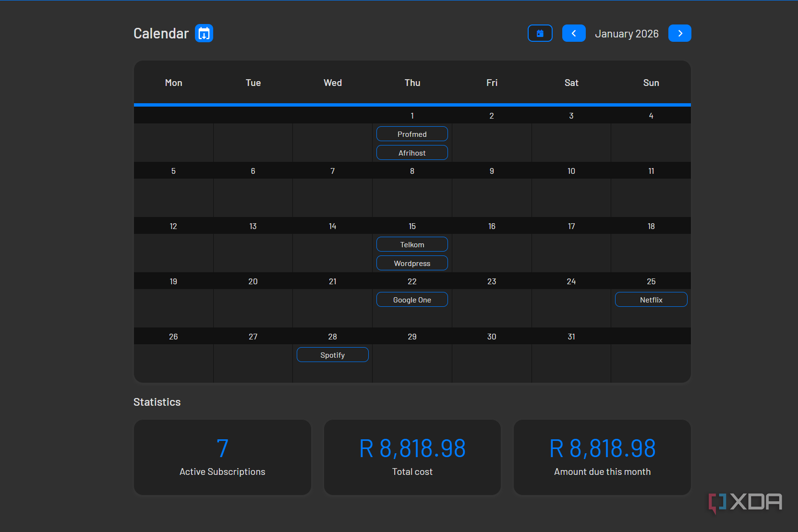Select day 2 in the calendar

pos(492,116)
